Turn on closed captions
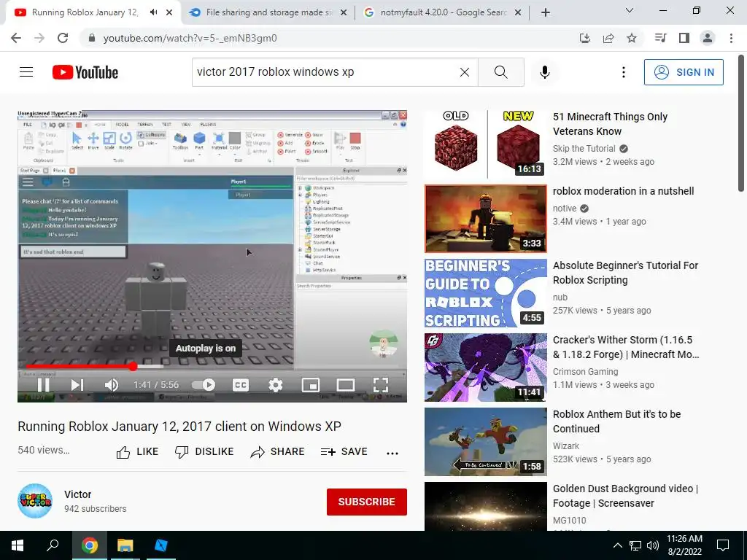The width and height of the screenshot is (747, 560). point(241,385)
